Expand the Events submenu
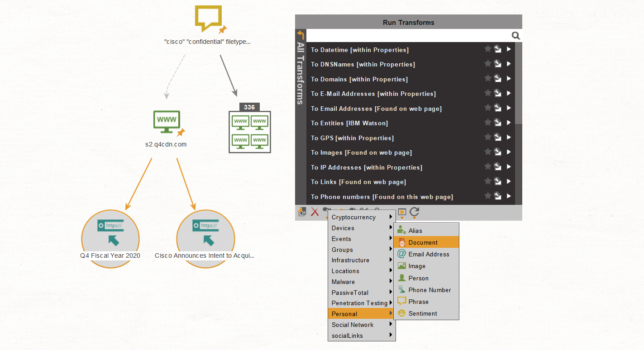Viewport: 644px width, 350px height. tap(362, 239)
